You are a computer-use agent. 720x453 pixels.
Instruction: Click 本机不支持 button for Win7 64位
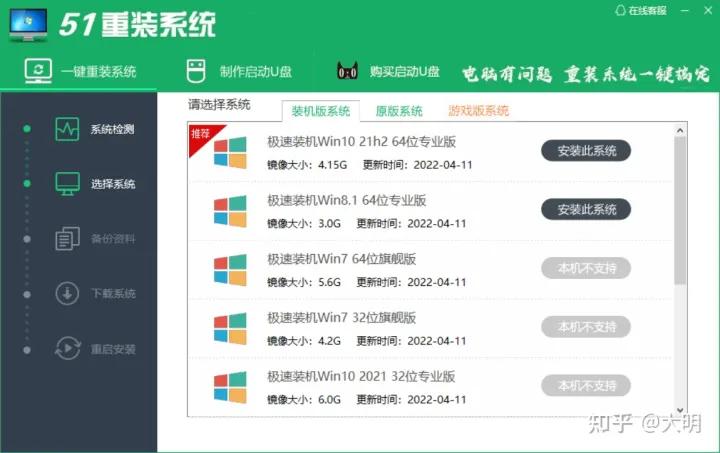point(586,268)
